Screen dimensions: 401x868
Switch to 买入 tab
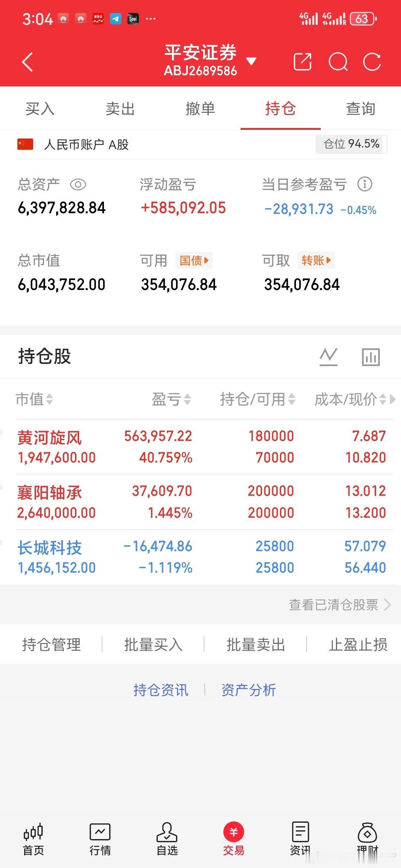point(40,109)
